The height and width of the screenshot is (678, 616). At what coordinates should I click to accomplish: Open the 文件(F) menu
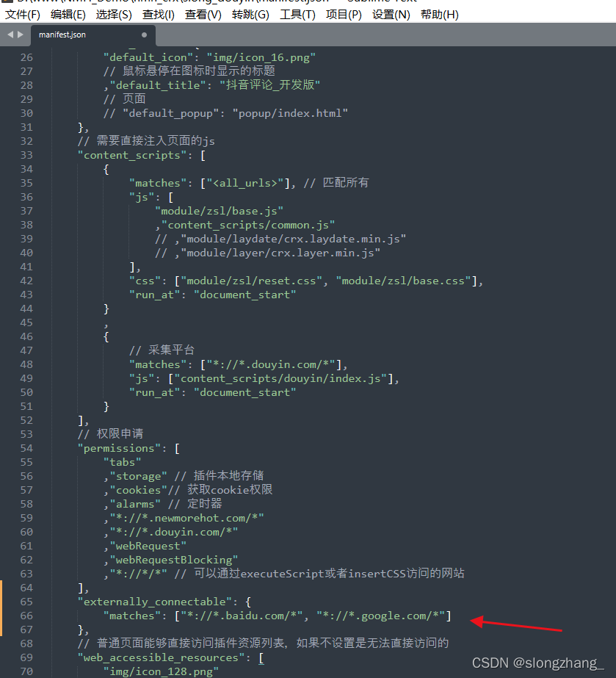23,15
